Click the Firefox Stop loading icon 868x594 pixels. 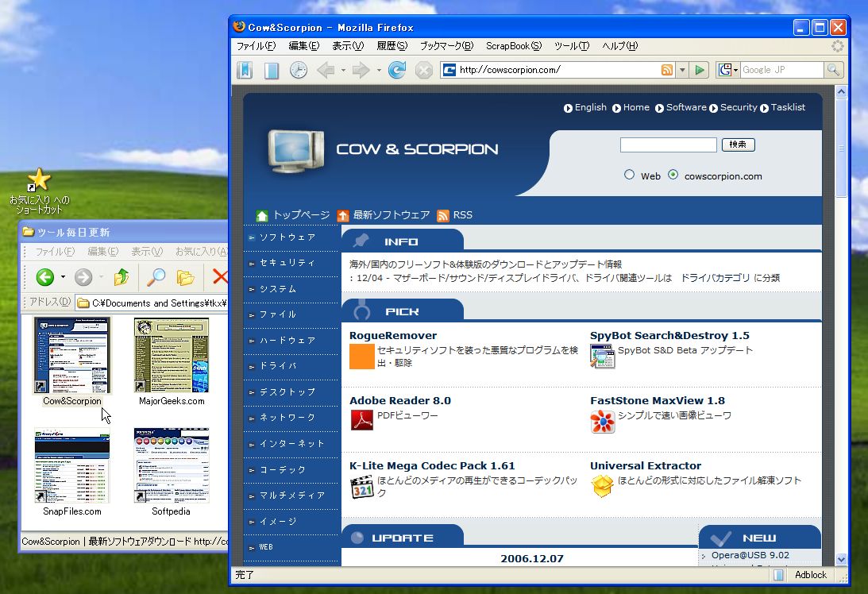424,71
